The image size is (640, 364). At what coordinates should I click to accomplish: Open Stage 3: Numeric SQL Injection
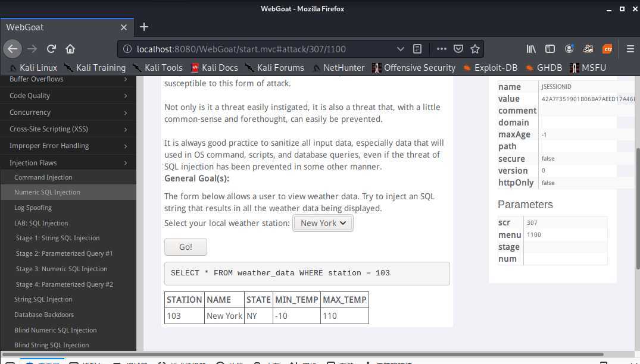[x=62, y=269]
